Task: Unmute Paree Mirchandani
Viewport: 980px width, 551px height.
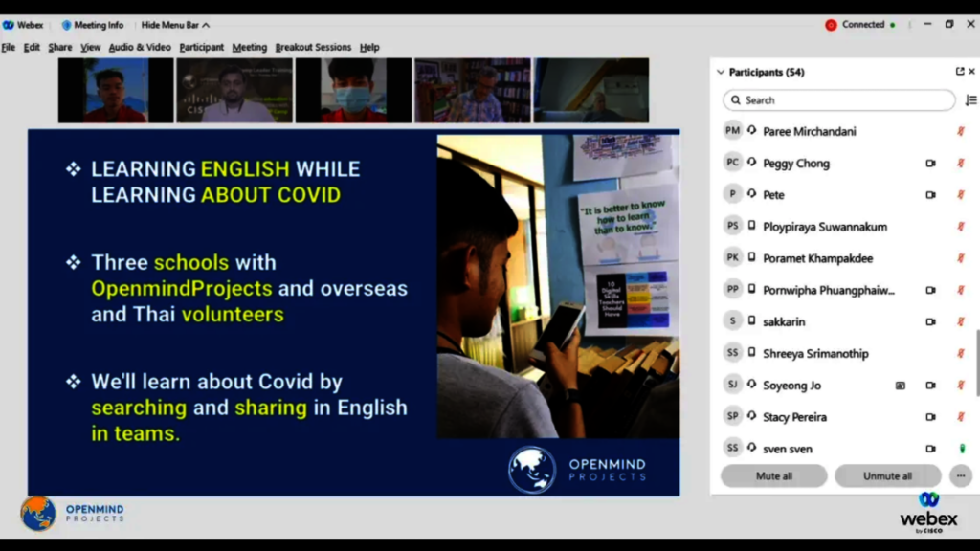Action: pos(961,131)
